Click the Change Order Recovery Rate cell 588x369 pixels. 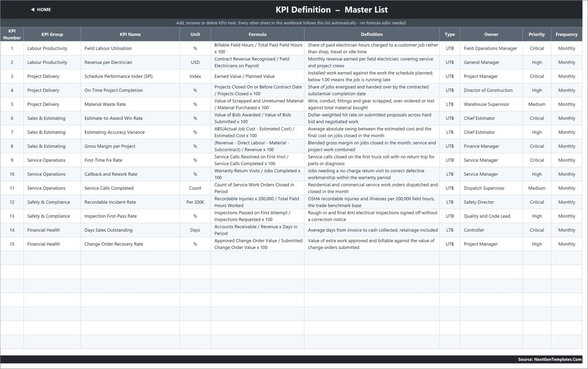pos(130,244)
